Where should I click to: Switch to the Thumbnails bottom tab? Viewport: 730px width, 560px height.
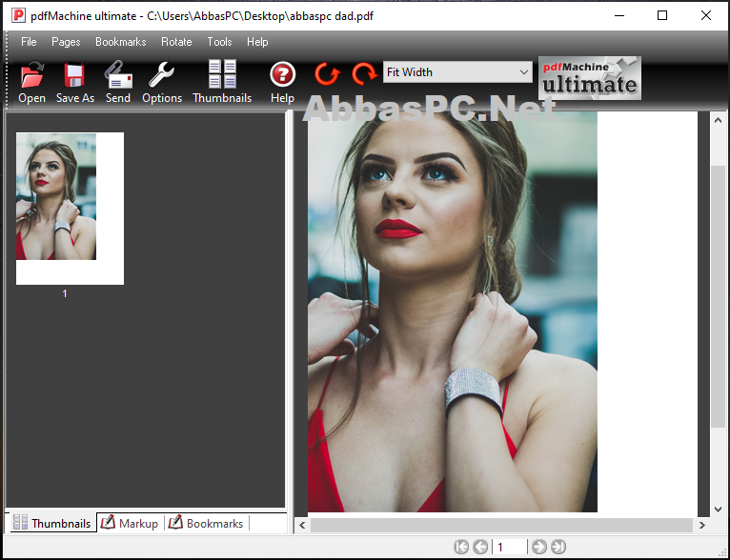(x=52, y=523)
